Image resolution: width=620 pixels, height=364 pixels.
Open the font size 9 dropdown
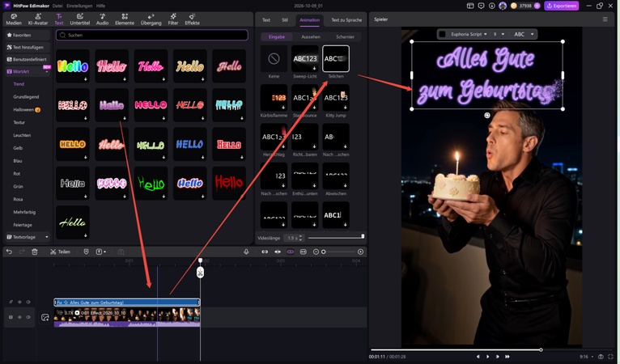click(499, 35)
